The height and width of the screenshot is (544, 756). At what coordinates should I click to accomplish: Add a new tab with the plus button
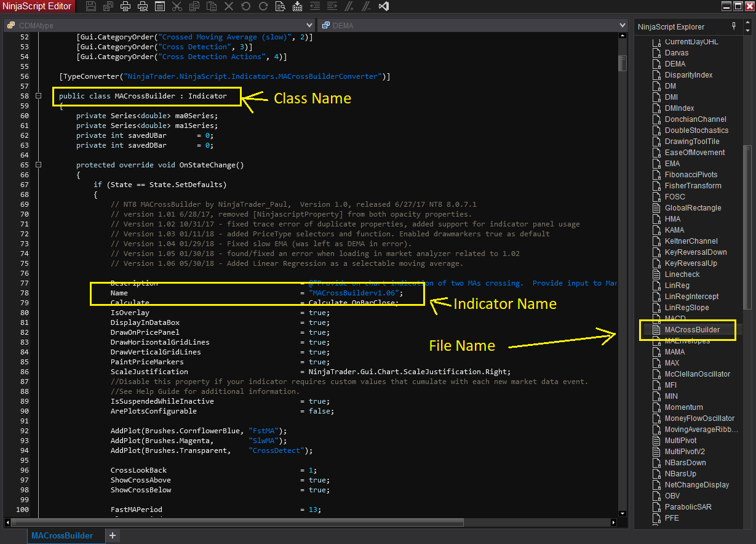click(113, 535)
